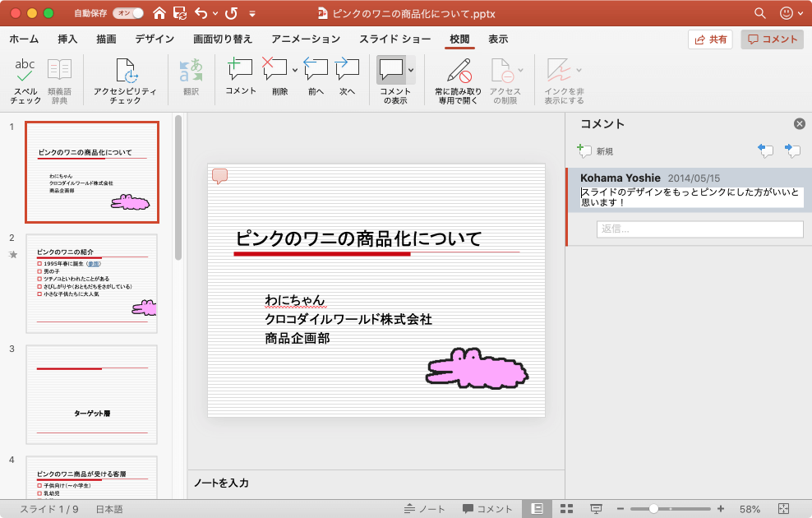Open the Undo history dropdown arrow
This screenshot has height=518, width=812.
215,14
